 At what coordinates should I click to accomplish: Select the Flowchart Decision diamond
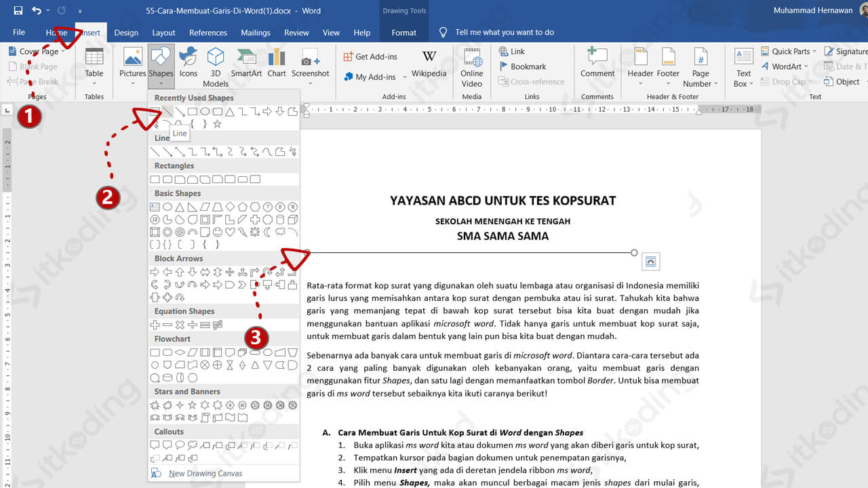point(180,352)
